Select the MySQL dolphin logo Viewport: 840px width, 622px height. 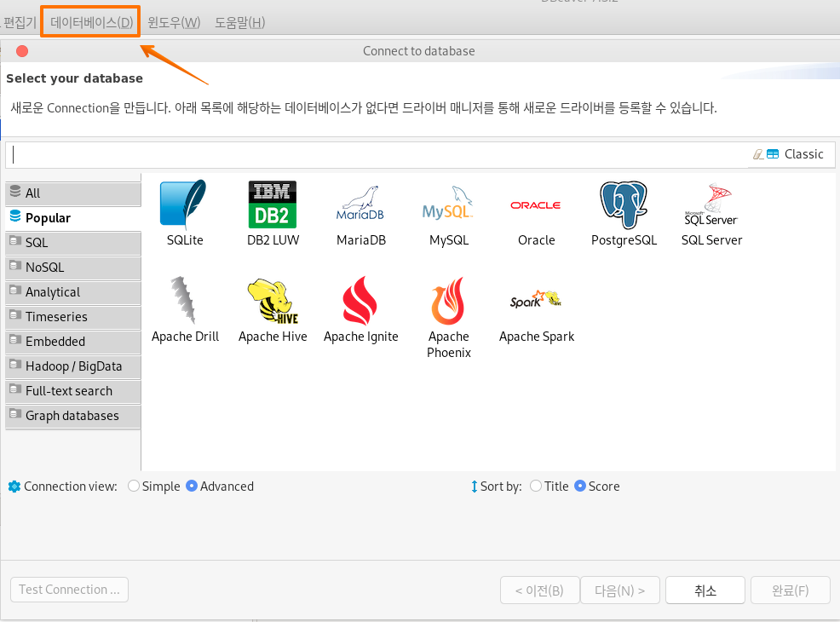(x=448, y=204)
